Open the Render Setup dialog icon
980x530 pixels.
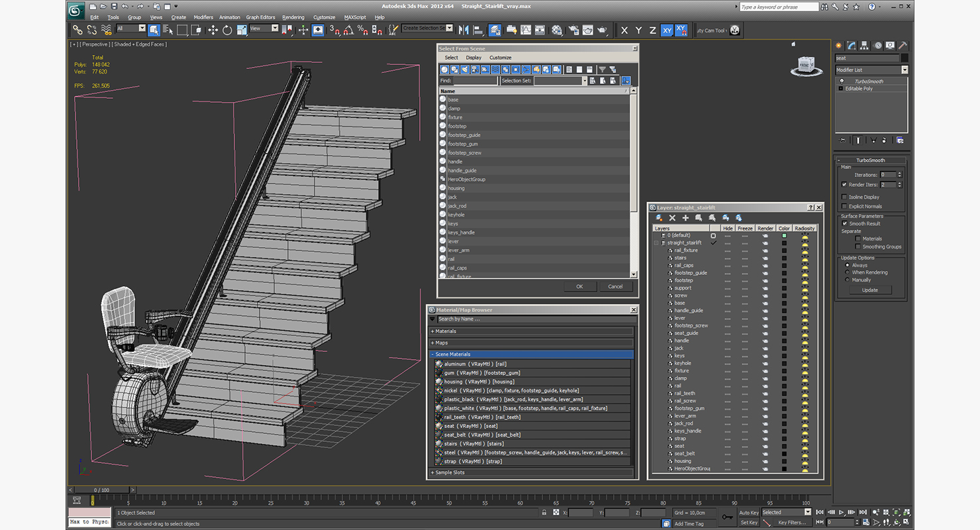click(x=573, y=30)
